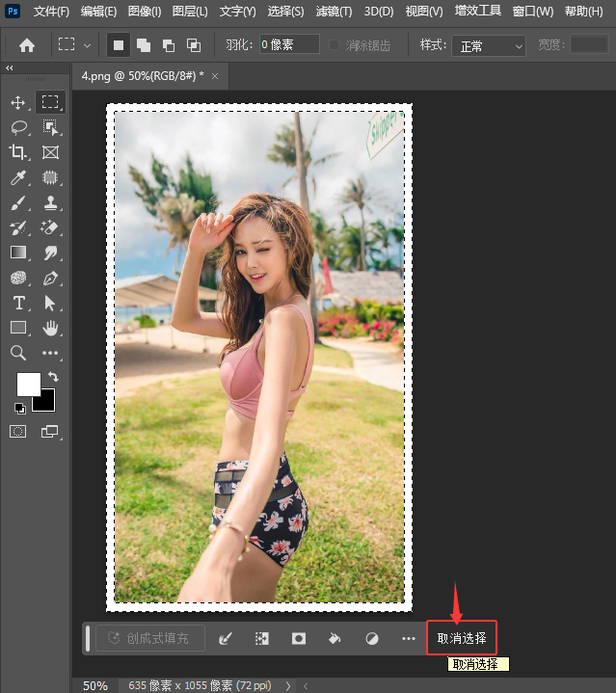Choose New Selection mode
Screen dimensions: 616x693
tap(119, 45)
